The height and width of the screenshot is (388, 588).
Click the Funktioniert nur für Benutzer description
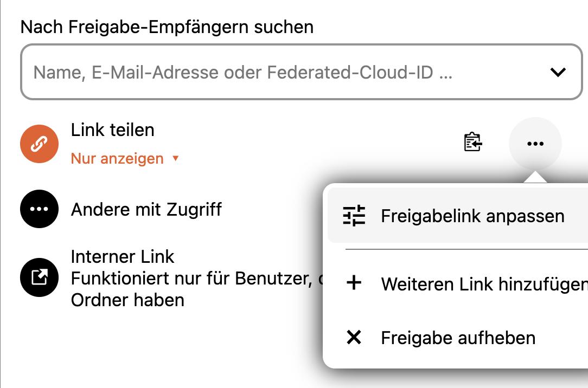tap(195, 289)
